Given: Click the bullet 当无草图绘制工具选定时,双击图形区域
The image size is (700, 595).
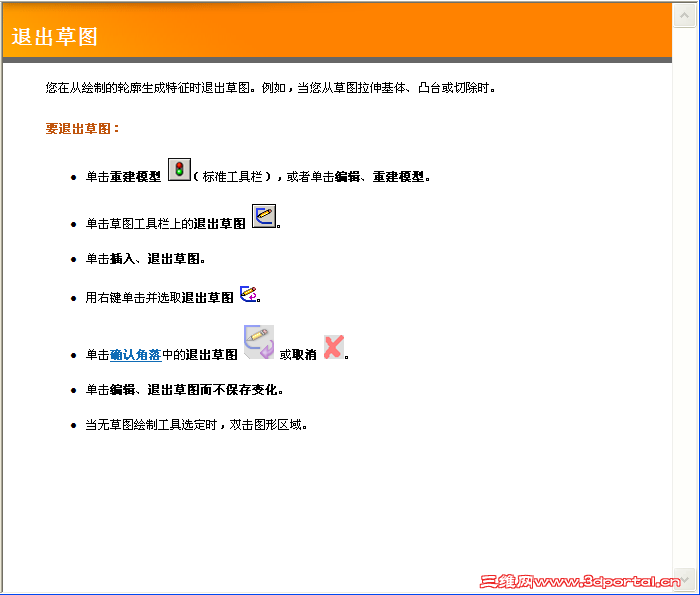Looking at the screenshot, I should coord(196,424).
